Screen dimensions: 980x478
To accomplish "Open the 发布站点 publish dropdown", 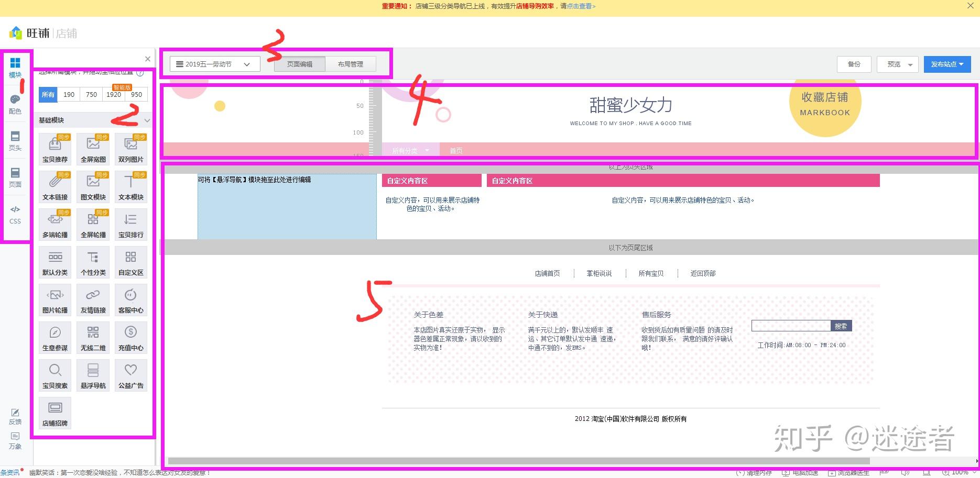I will [946, 64].
